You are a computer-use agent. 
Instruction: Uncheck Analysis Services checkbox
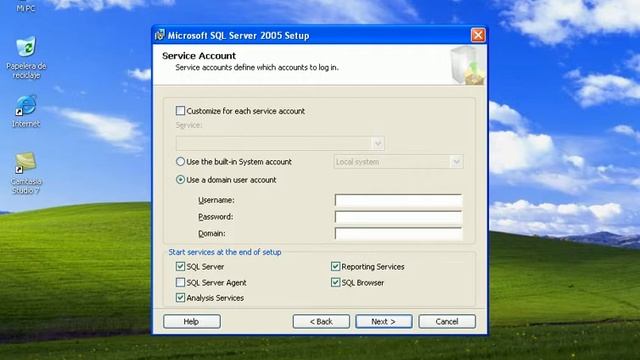[180, 298]
